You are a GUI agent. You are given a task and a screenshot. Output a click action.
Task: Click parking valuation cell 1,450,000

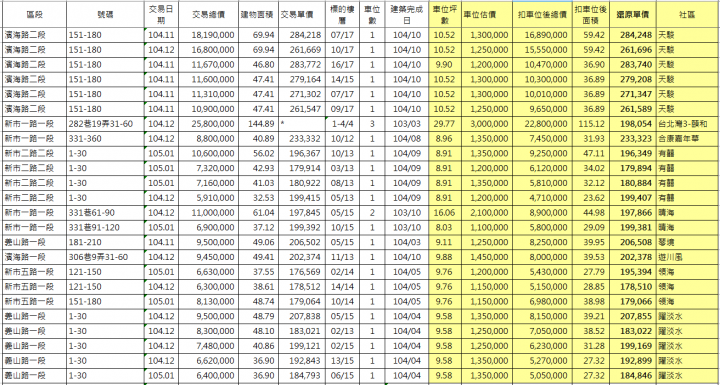pyautogui.click(x=486, y=257)
